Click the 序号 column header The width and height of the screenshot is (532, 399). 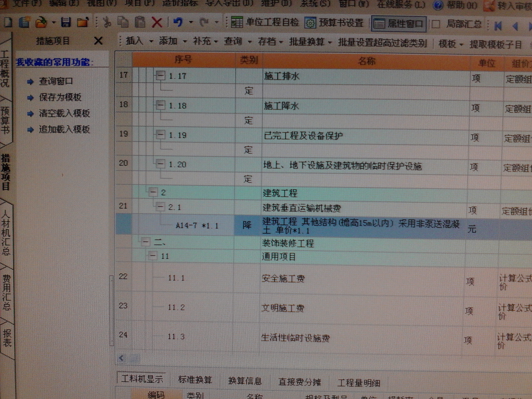click(183, 59)
